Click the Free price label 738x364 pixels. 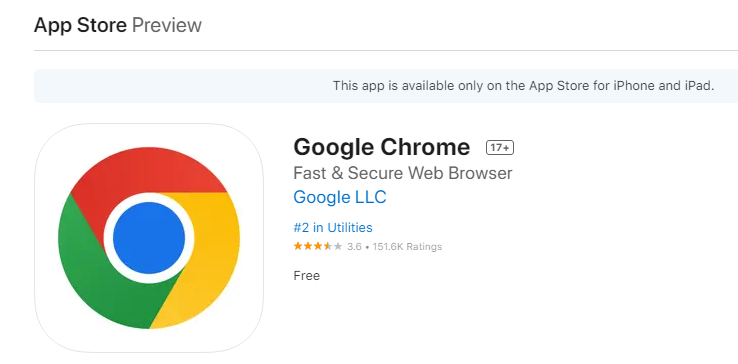pyautogui.click(x=306, y=275)
